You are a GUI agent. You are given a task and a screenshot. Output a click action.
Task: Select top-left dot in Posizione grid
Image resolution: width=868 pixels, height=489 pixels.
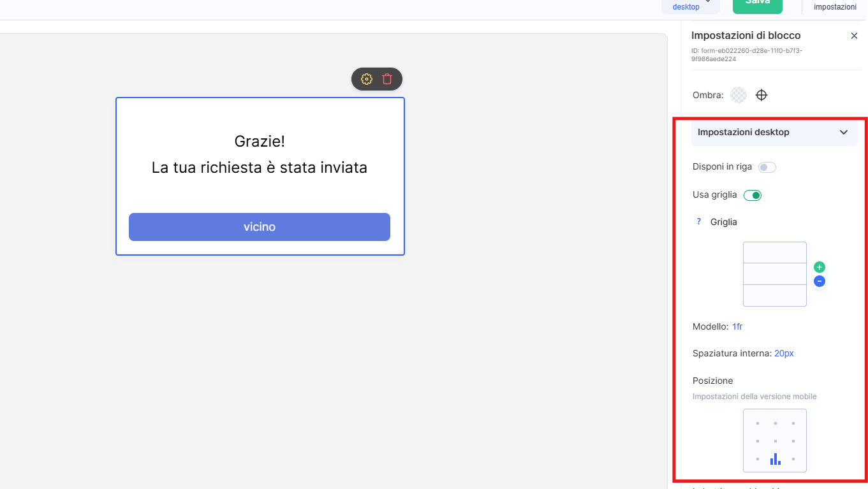coord(758,423)
